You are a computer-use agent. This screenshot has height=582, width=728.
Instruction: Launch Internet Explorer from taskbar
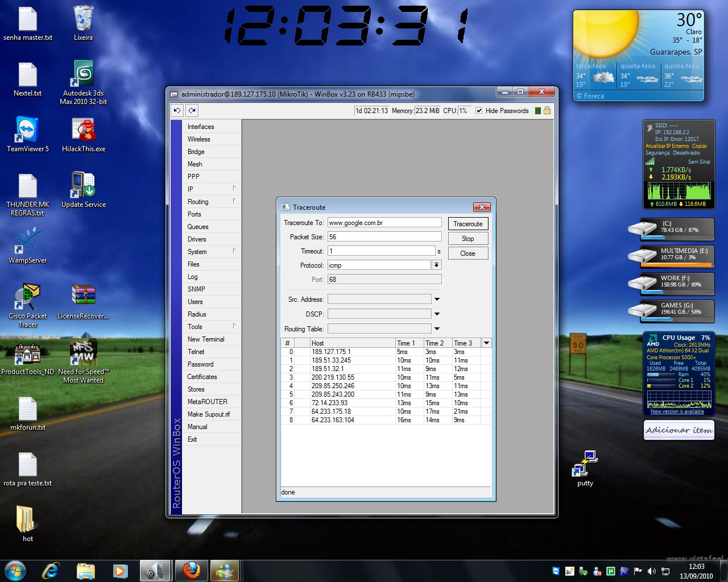click(51, 571)
